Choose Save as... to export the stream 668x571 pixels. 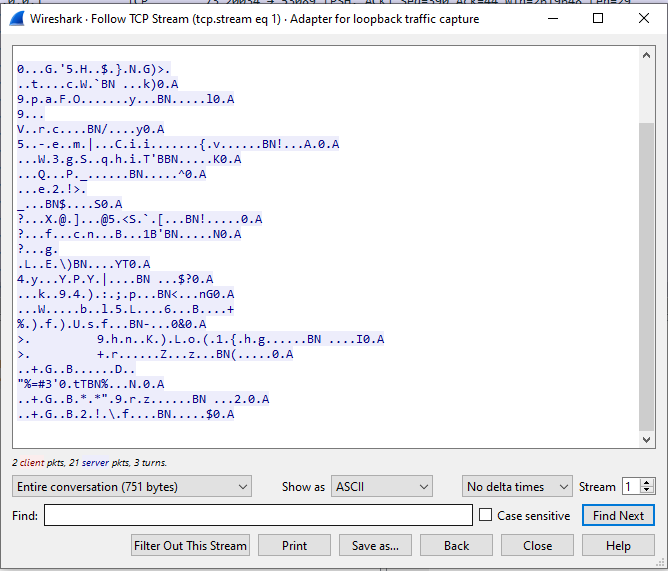(x=375, y=546)
